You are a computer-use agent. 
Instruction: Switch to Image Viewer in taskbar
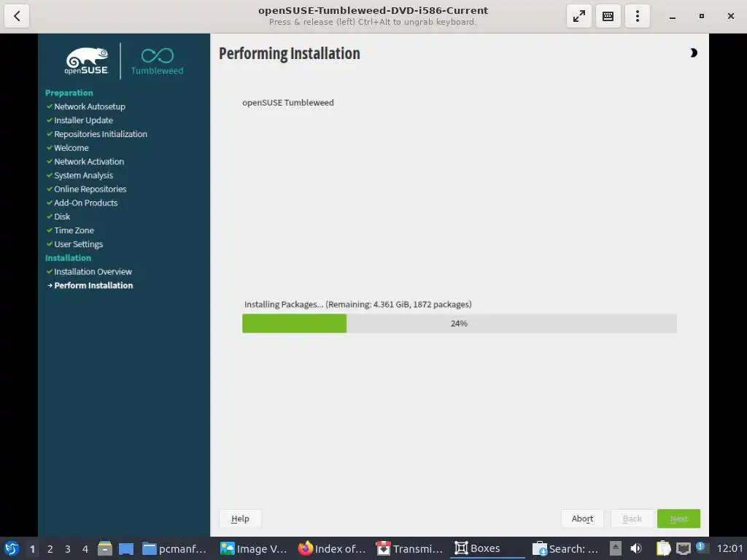point(253,548)
